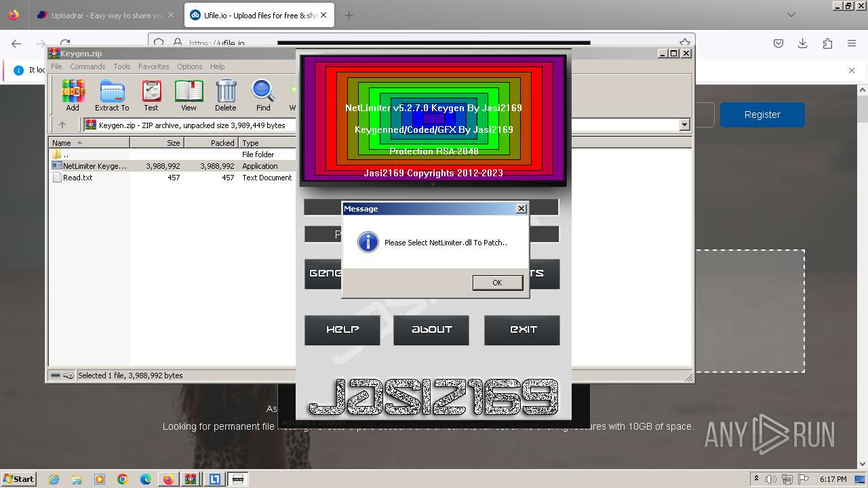Switch to the Uploadrar browser tab
This screenshot has height=488, width=868.
(105, 15)
